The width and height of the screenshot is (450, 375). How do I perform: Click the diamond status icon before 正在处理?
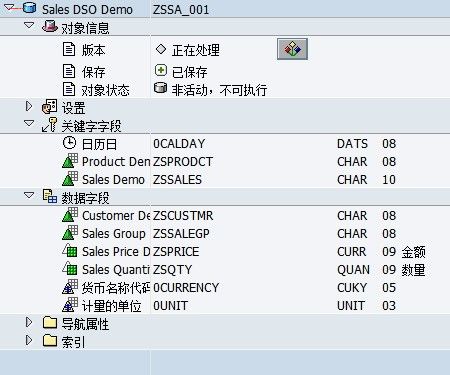point(161,49)
